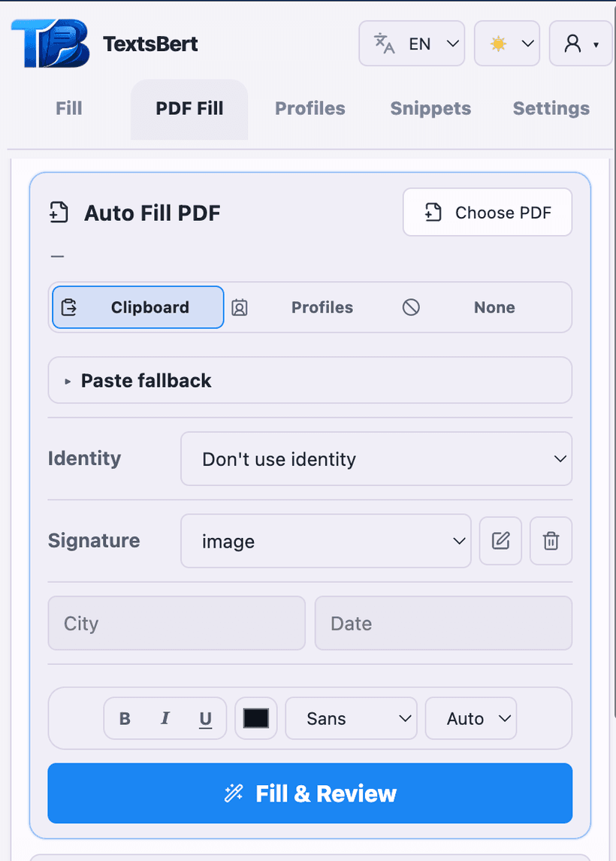
Task: Click the clipboard export icon beside Clipboard
Action: (x=71, y=307)
